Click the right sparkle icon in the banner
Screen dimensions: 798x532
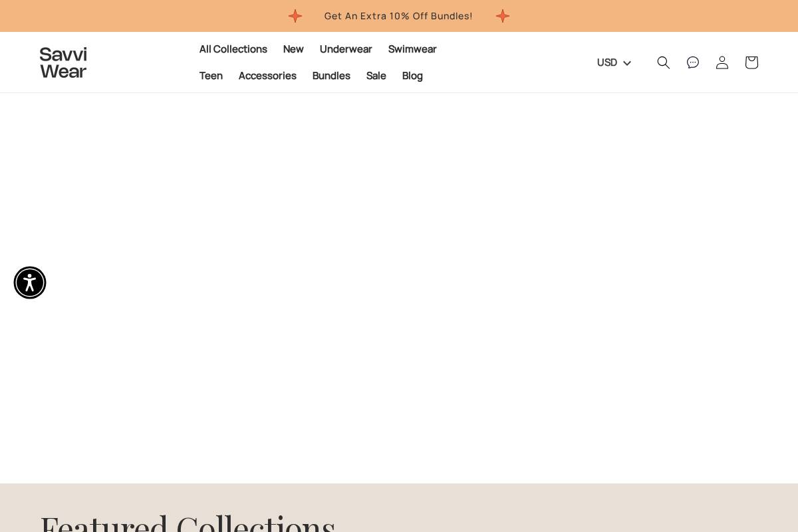503,16
